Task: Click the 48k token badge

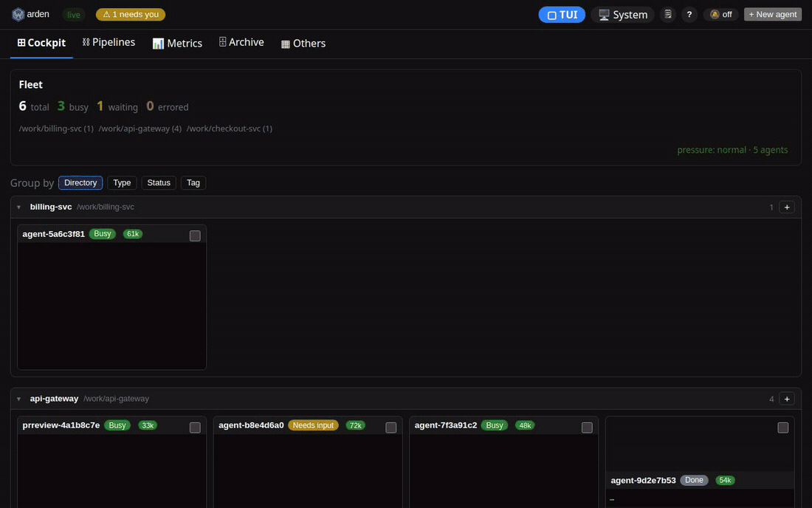Action: click(x=525, y=425)
